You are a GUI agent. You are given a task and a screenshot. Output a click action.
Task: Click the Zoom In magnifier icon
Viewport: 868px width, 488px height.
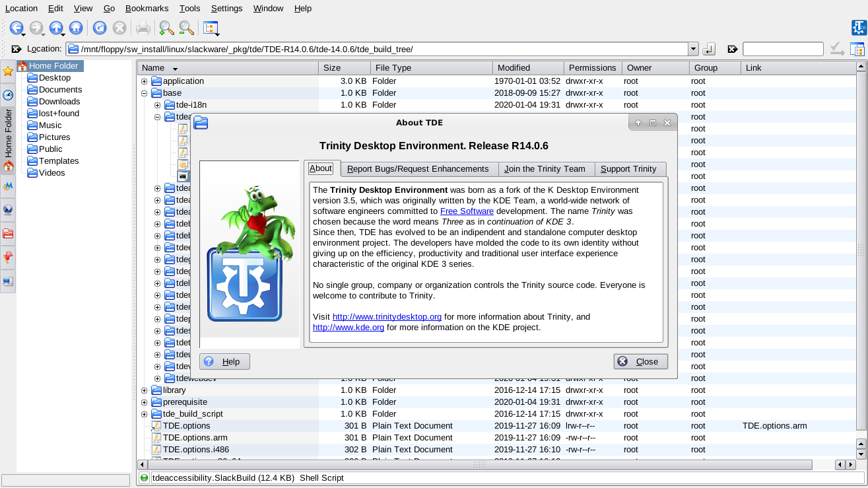(166, 28)
